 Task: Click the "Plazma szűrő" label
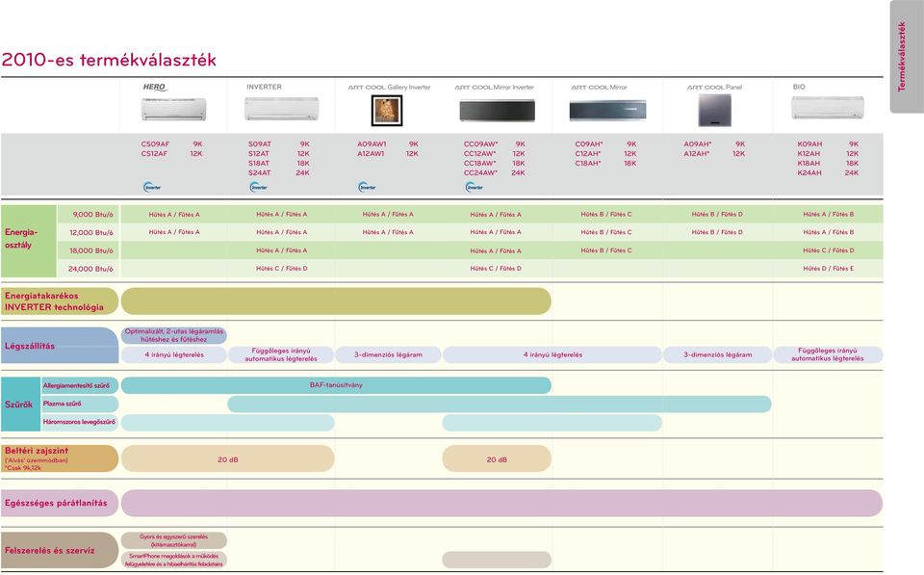(62, 404)
